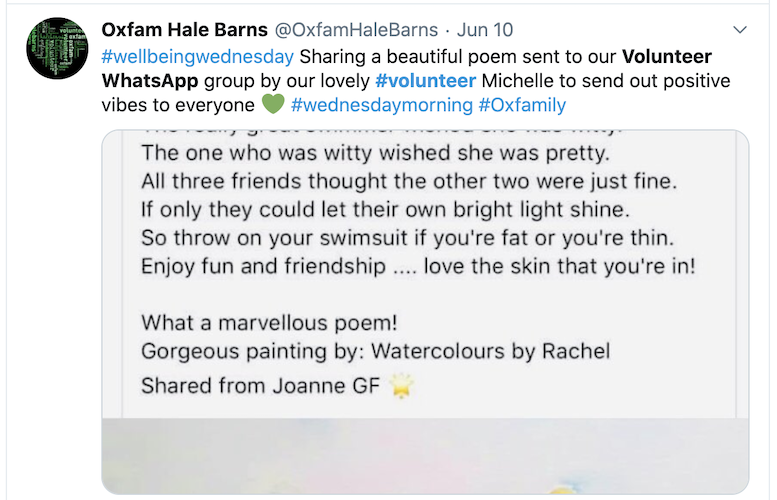Select the #wednesdaymorning hashtag
Image resolution: width=777 pixels, height=500 pixels.
[x=381, y=104]
